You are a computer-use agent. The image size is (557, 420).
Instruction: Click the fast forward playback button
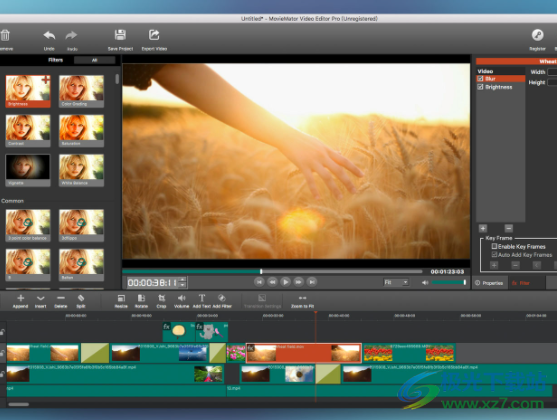[298, 282]
